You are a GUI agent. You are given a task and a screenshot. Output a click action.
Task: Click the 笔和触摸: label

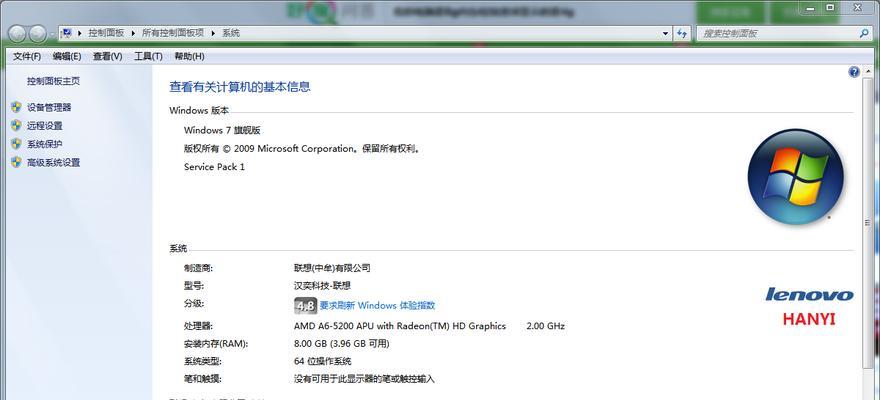203,379
